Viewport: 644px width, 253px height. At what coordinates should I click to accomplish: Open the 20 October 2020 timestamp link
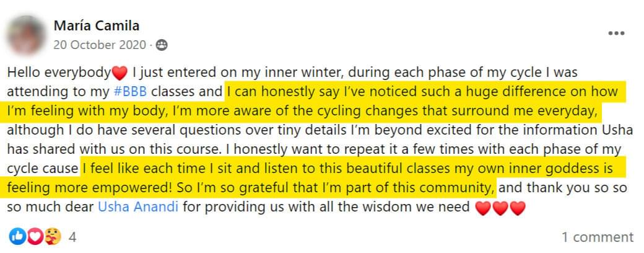point(100,45)
